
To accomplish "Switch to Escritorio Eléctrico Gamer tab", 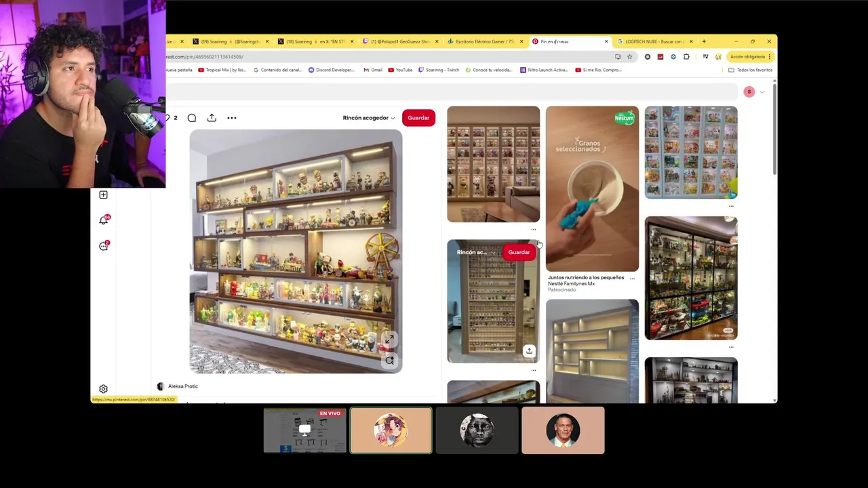I will point(486,41).
